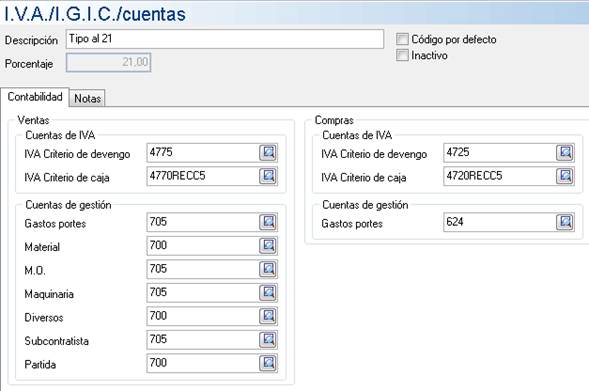This screenshot has width=589, height=391.
Task: Open account search next to Material field
Action: click(268, 246)
